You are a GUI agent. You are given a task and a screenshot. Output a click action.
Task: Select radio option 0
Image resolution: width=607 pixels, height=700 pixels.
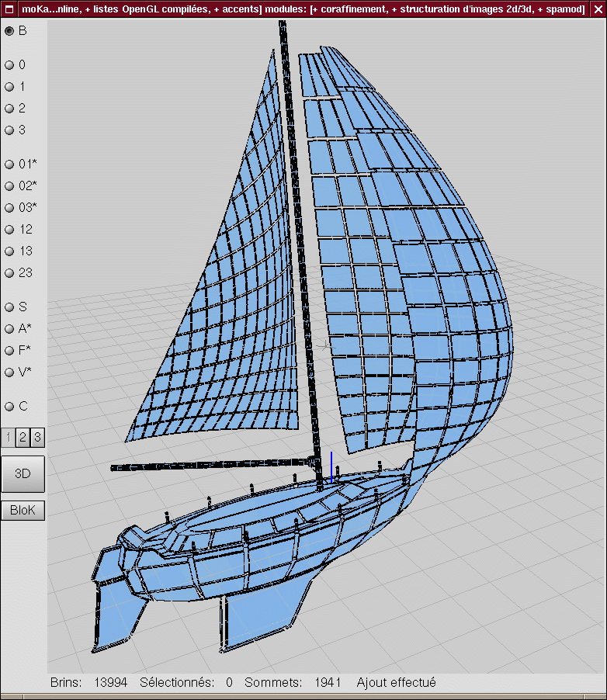pyautogui.click(x=10, y=65)
